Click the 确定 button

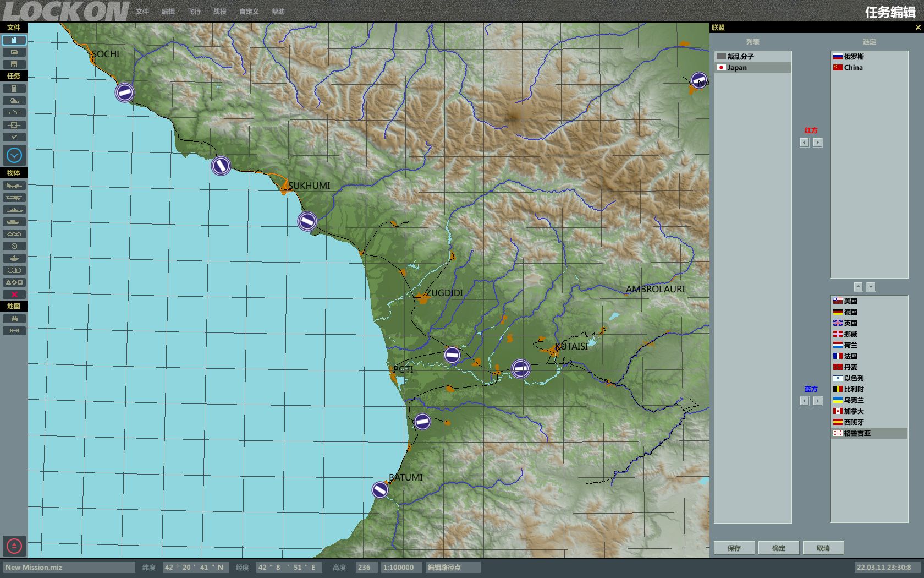click(x=779, y=548)
